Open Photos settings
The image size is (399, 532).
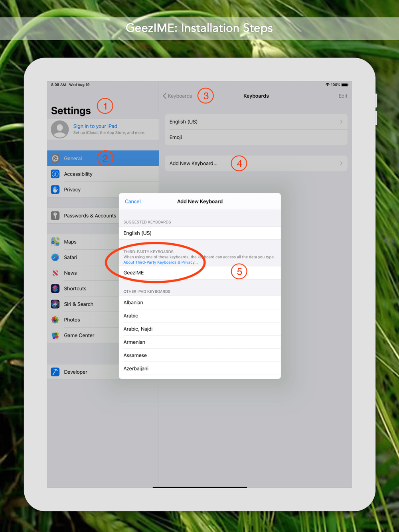coord(83,320)
